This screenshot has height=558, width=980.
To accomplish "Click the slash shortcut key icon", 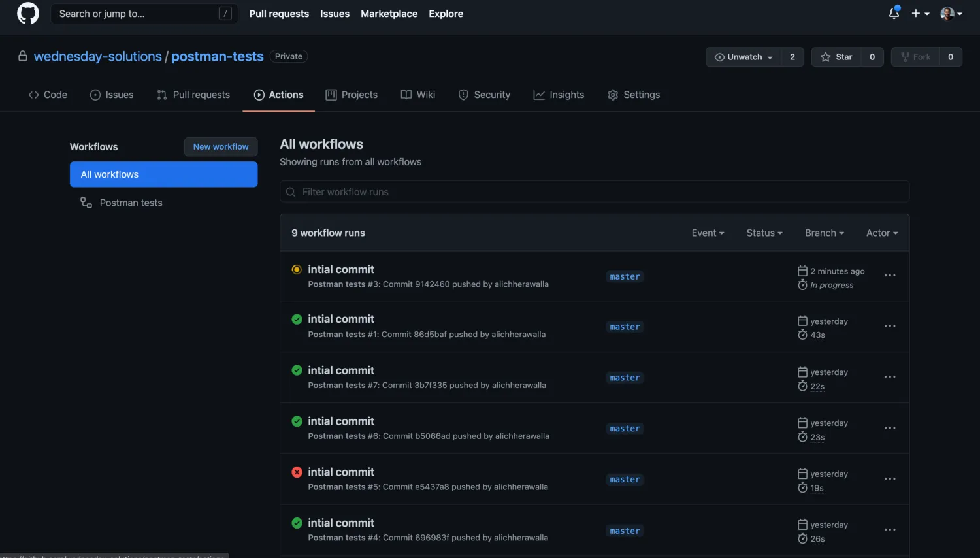I will 225,13.
